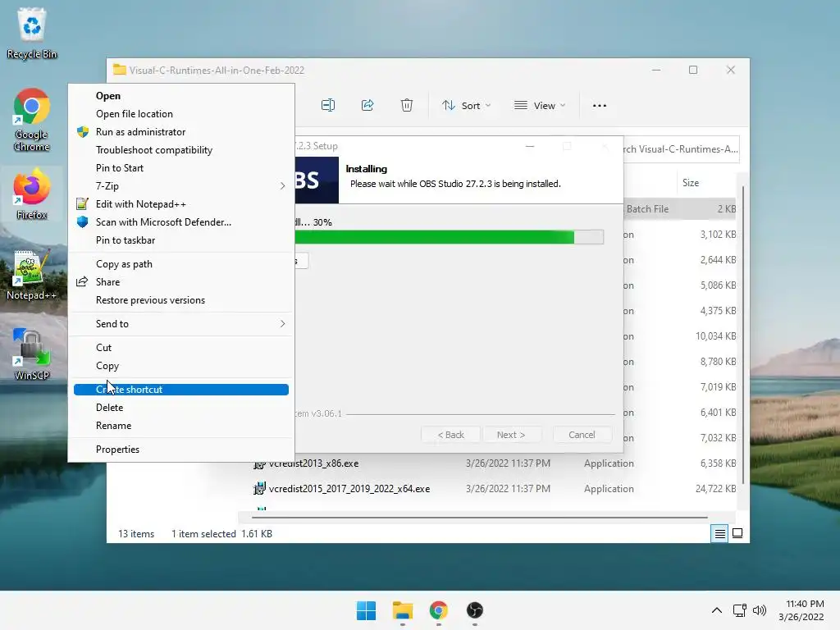Select Pin to Start

[x=181, y=168]
